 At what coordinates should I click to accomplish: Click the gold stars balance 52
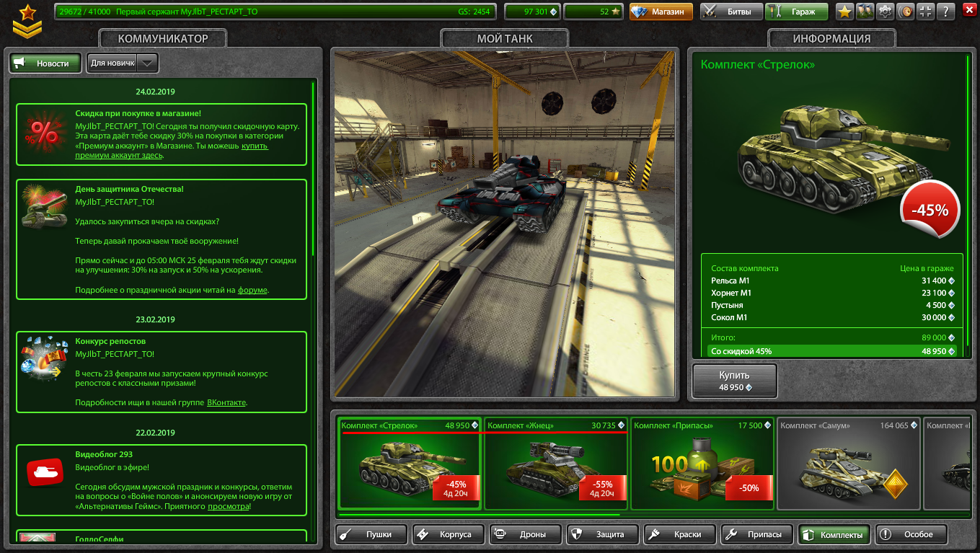(x=593, y=12)
